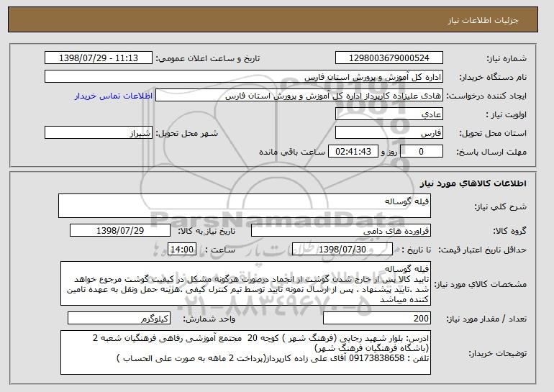Click the label اولویت نیاز
Screen dimensions: 554x392
click(x=507, y=115)
